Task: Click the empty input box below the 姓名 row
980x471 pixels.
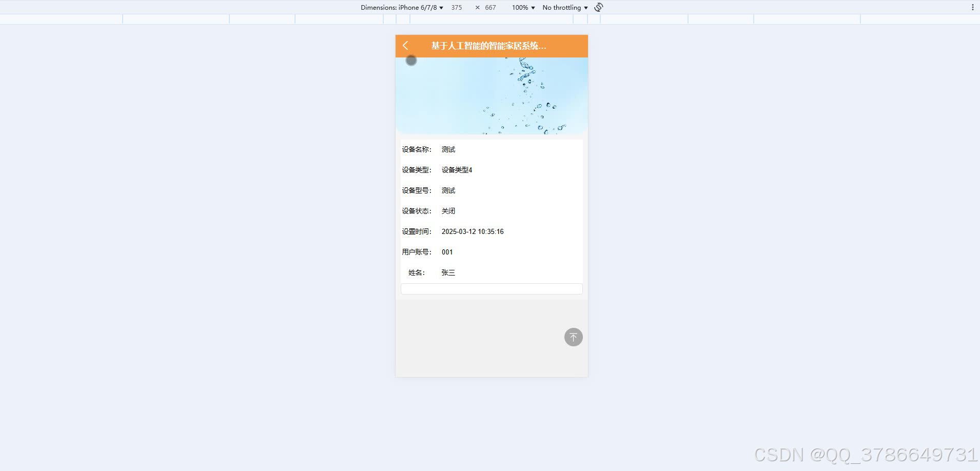Action: click(x=491, y=288)
